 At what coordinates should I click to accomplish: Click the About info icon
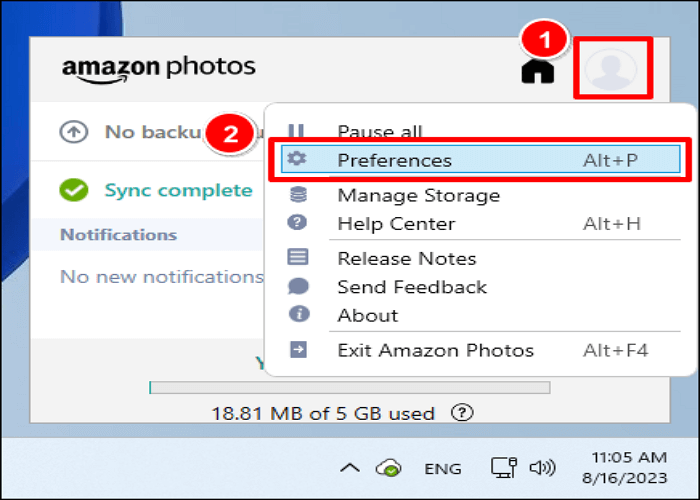pos(299,314)
